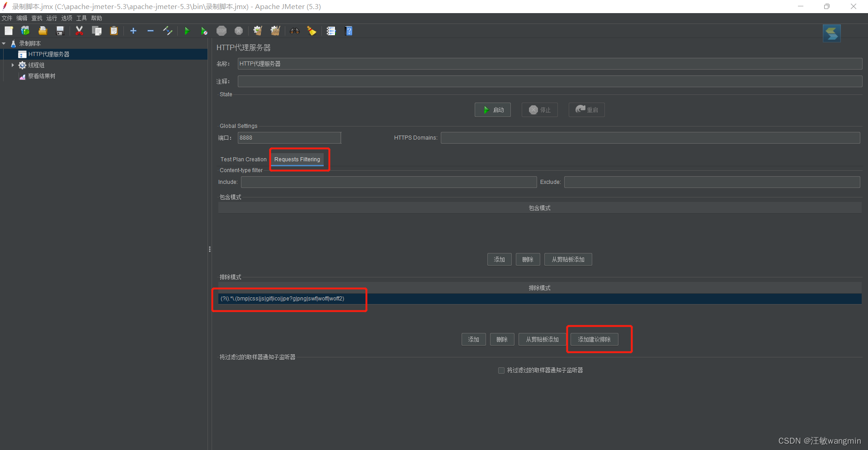Viewport: 868px width, 450px height.
Task: Open the 运行 menu
Action: point(52,18)
